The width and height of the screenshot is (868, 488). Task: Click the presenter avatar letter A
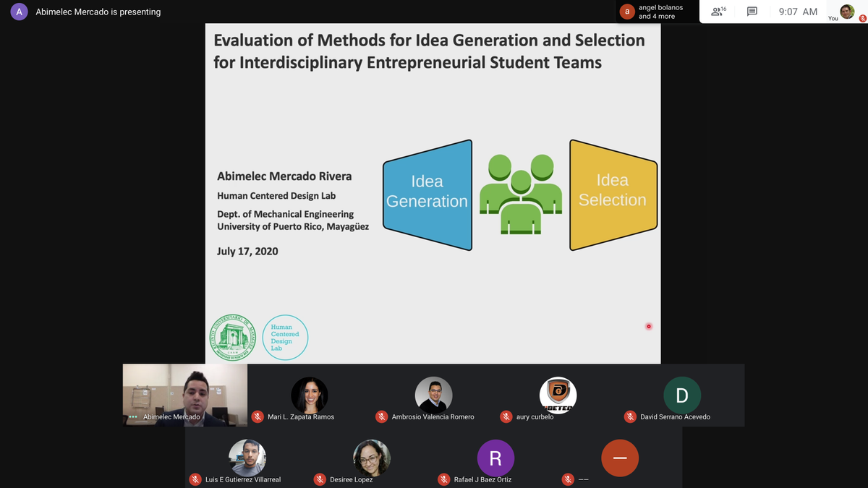20,12
